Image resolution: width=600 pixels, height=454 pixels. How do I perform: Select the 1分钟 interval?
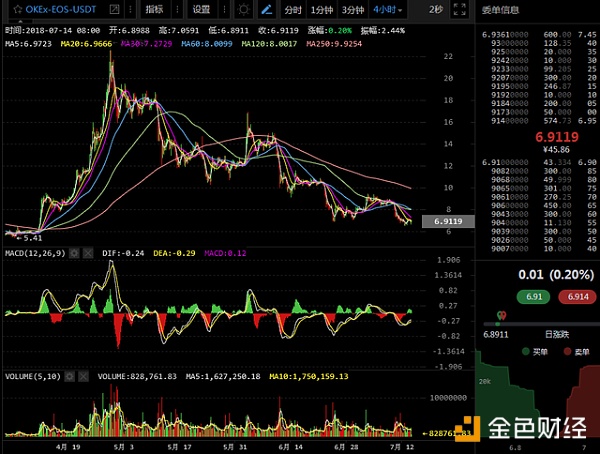pos(321,10)
